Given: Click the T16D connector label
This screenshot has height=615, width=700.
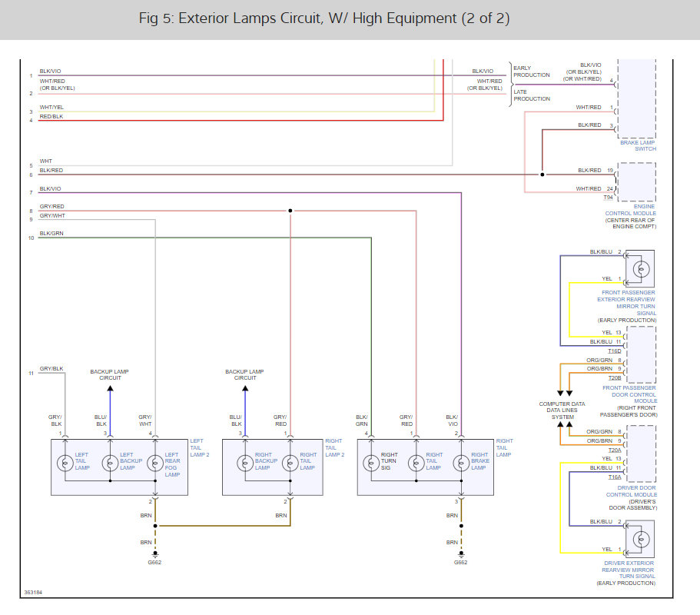Looking at the screenshot, I should pos(615,351).
